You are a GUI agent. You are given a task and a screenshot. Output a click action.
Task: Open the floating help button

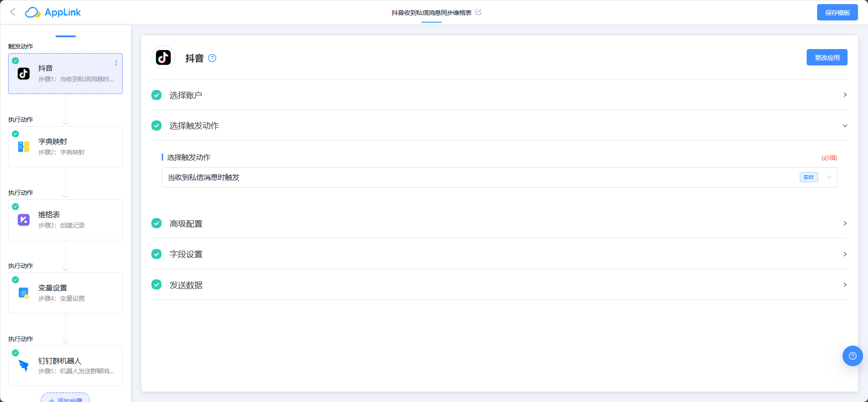[853, 356]
